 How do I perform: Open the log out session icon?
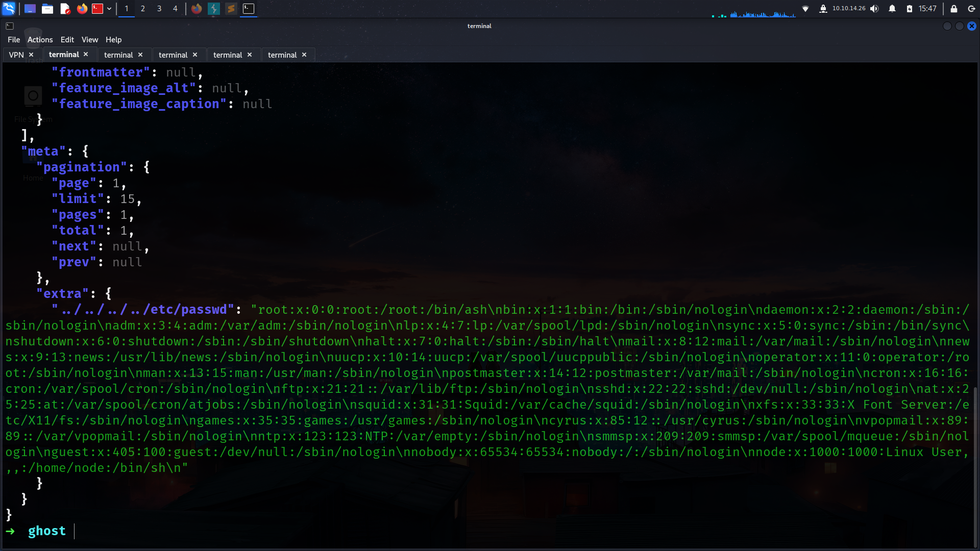click(x=971, y=9)
